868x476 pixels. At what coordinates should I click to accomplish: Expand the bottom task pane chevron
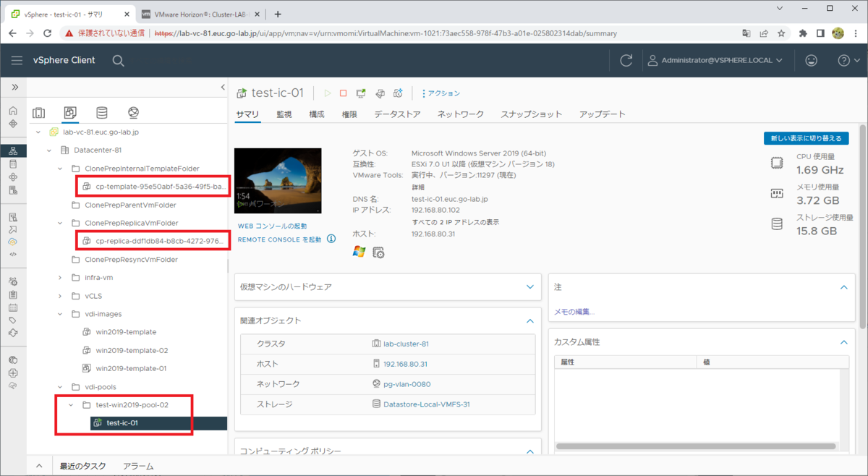pos(39,467)
